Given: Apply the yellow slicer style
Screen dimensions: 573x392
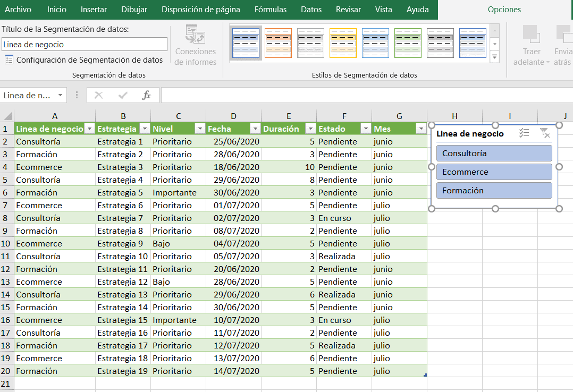Looking at the screenshot, I should click(343, 43).
